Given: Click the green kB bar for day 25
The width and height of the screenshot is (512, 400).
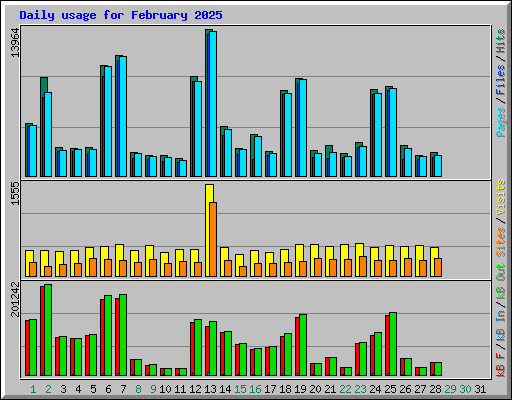Looking at the screenshot, I should click(x=393, y=344).
